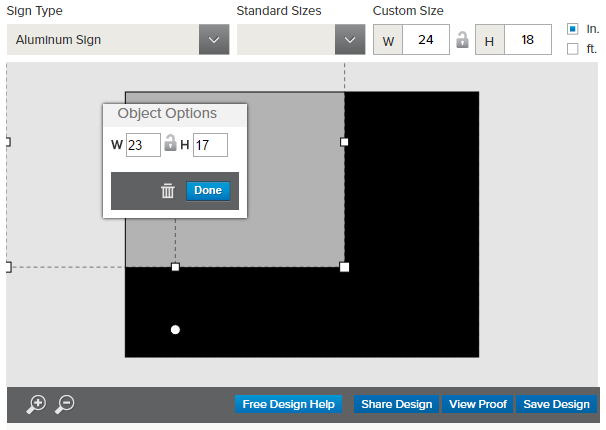606x430 pixels.
Task: Click Save Design
Action: tap(556, 404)
